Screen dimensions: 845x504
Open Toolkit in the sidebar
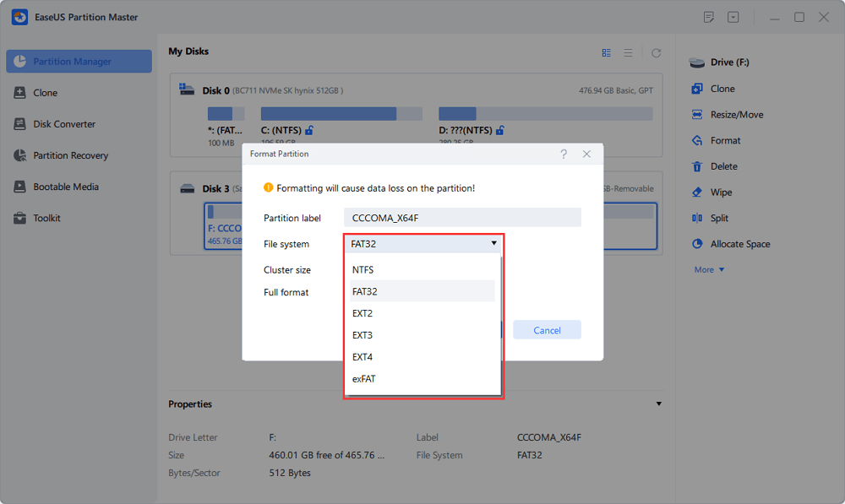tap(36, 218)
